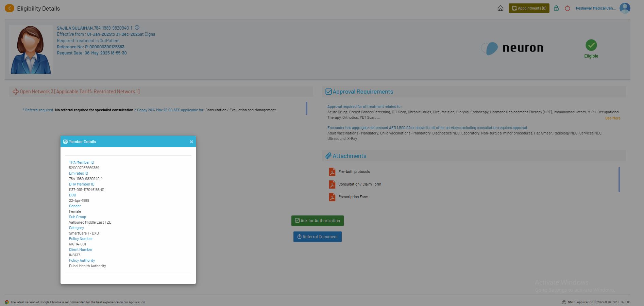Screen dimensions: 644x306
Task: Select Category value SmartCare 1 - DXB
Action: [x=84, y=233]
